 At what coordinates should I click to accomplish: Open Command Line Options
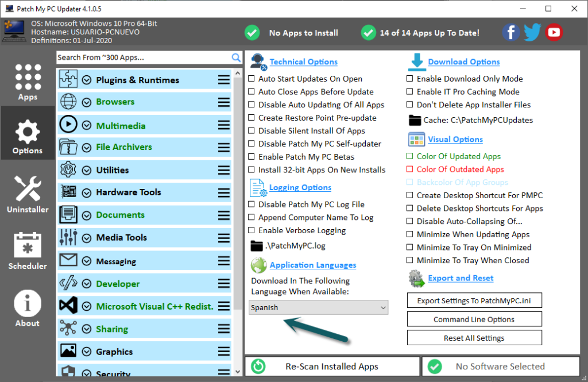click(x=474, y=319)
